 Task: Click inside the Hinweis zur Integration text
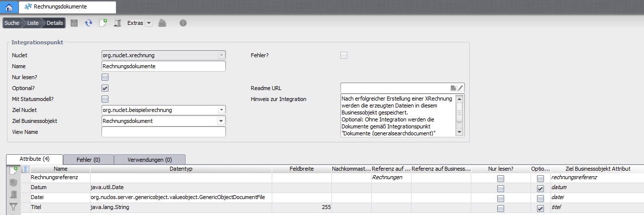coord(398,115)
